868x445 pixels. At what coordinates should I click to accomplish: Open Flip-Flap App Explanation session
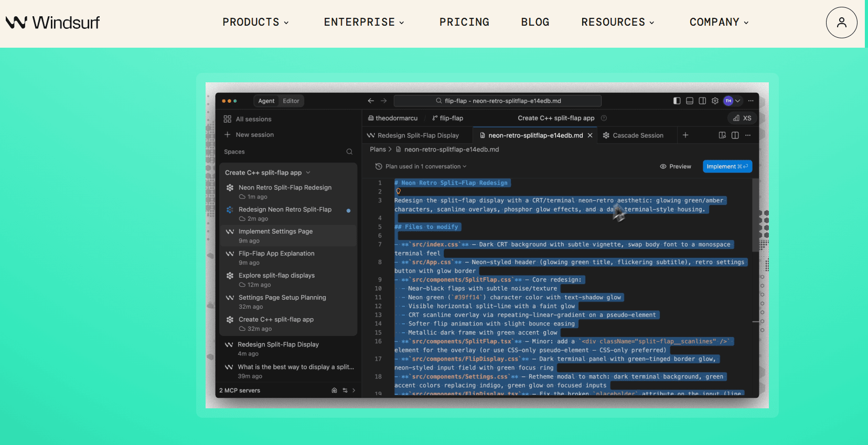(287, 258)
